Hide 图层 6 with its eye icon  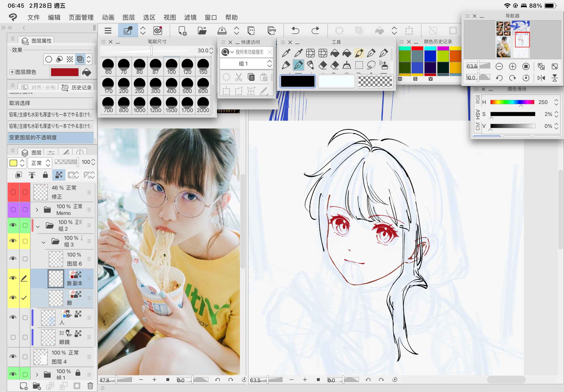[x=13, y=259]
